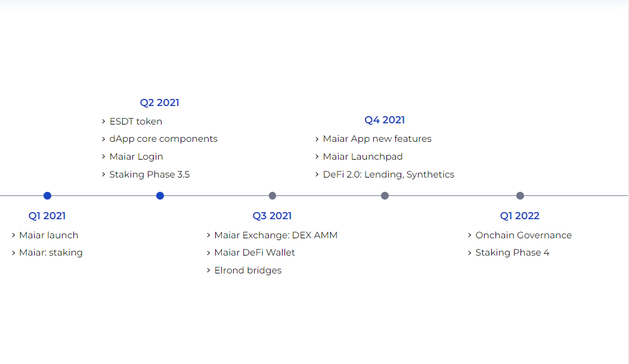
Task: Click the Q2 2021 heading
Action: 160,102
